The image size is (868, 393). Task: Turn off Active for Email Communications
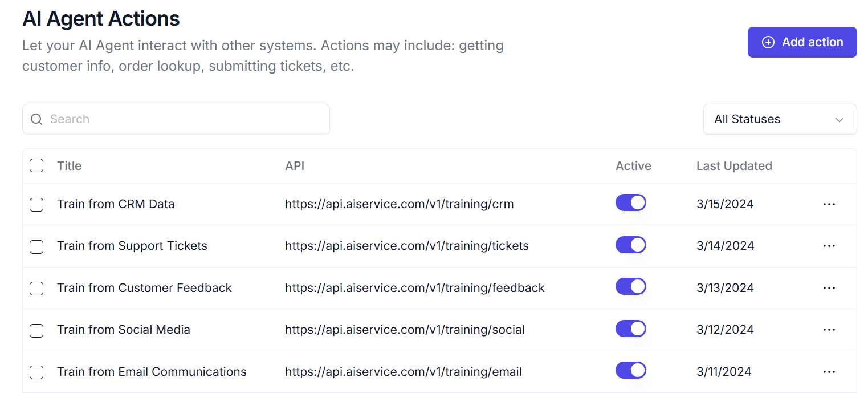click(630, 370)
